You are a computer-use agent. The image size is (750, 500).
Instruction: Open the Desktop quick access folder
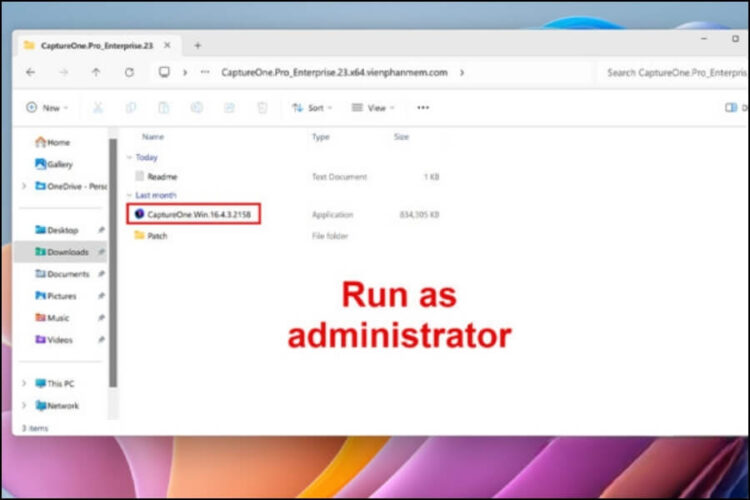click(56, 230)
